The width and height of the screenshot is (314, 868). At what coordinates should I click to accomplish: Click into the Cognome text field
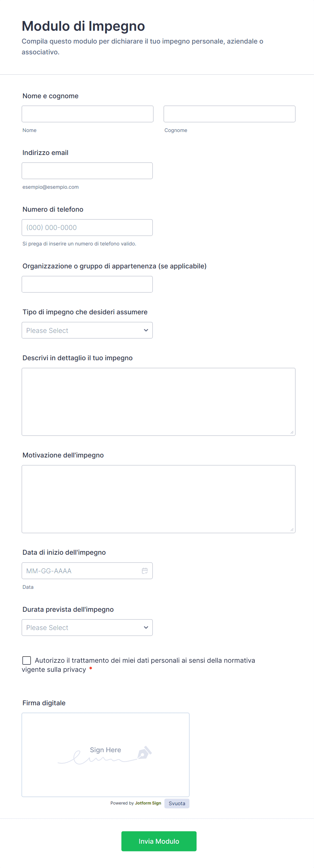[229, 114]
